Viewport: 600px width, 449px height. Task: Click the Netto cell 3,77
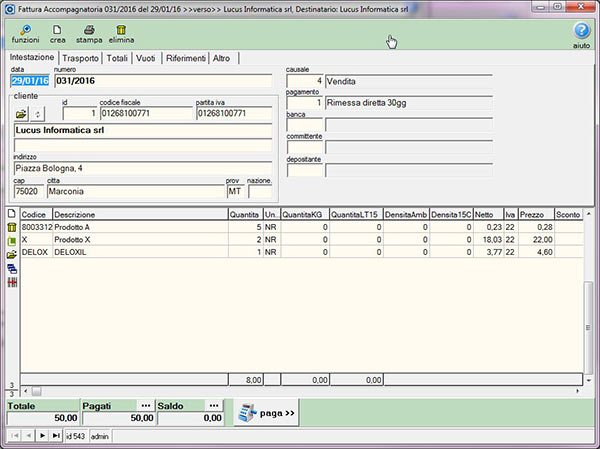(x=489, y=252)
